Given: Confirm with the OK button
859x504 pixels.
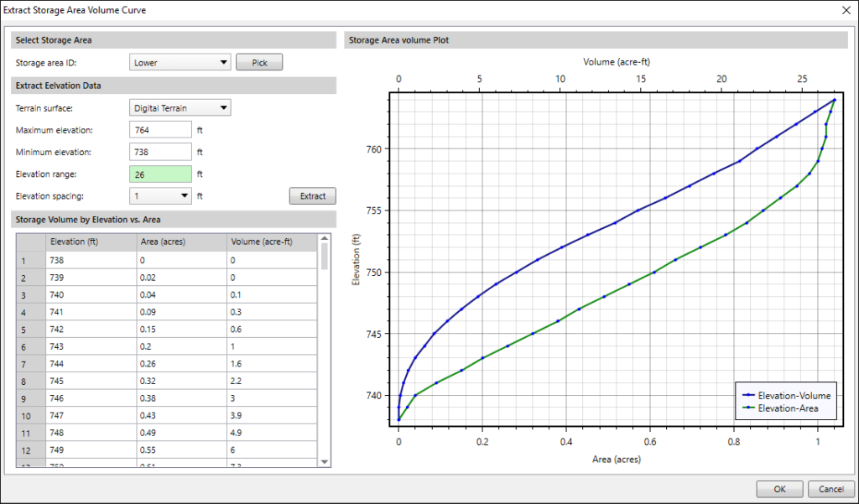Looking at the screenshot, I should click(778, 488).
